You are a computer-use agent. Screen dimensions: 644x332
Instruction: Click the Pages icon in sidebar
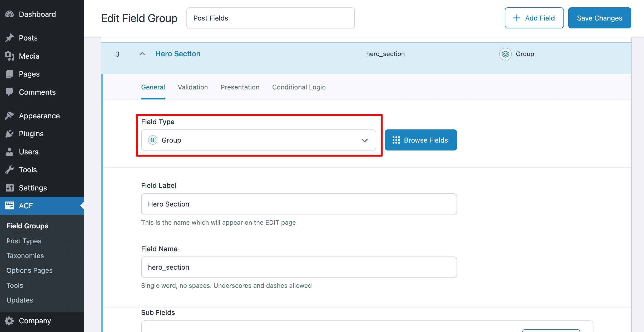click(9, 74)
